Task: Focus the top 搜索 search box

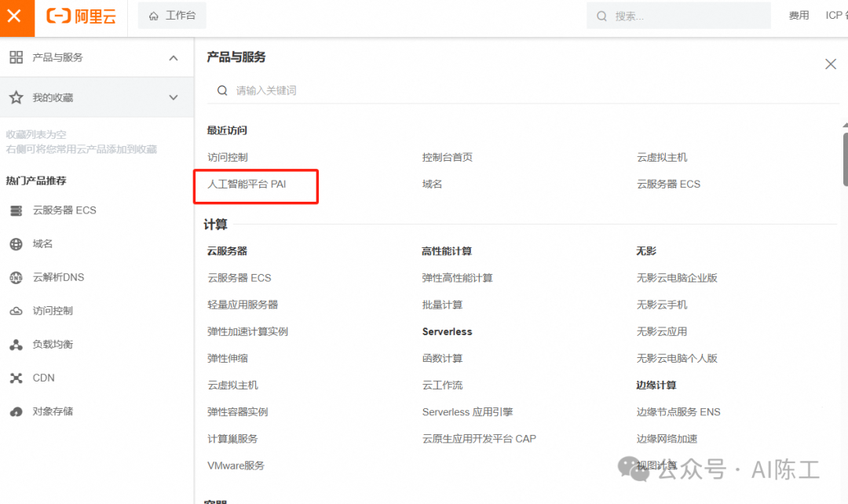Action: pos(678,16)
